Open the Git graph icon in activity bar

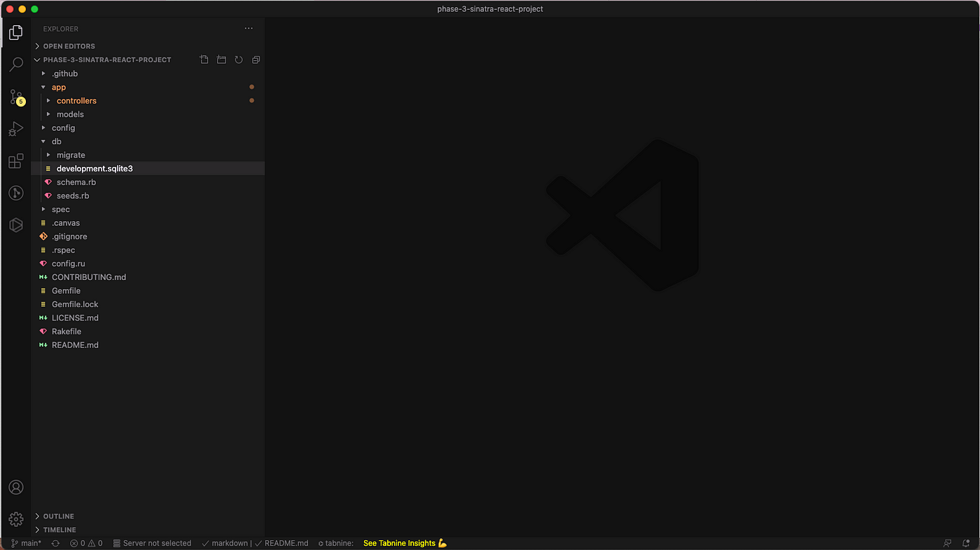(x=15, y=193)
